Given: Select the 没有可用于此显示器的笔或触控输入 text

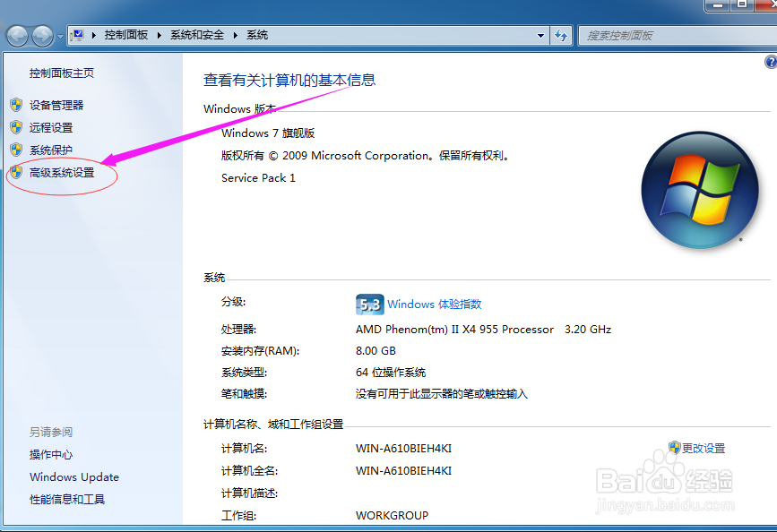Looking at the screenshot, I should pos(442,394).
